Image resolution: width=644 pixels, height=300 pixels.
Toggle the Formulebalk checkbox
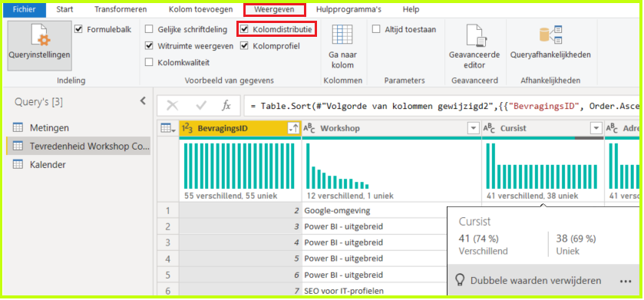pyautogui.click(x=79, y=30)
